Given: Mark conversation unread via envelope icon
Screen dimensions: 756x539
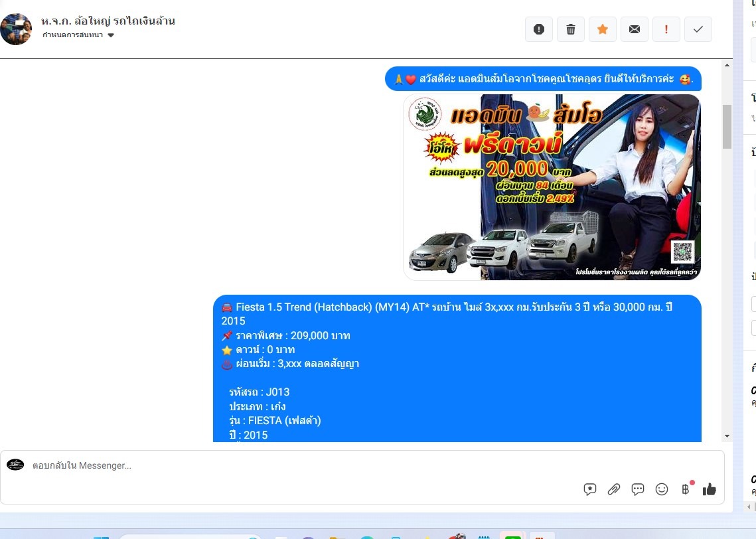Looking at the screenshot, I should click(x=634, y=29).
